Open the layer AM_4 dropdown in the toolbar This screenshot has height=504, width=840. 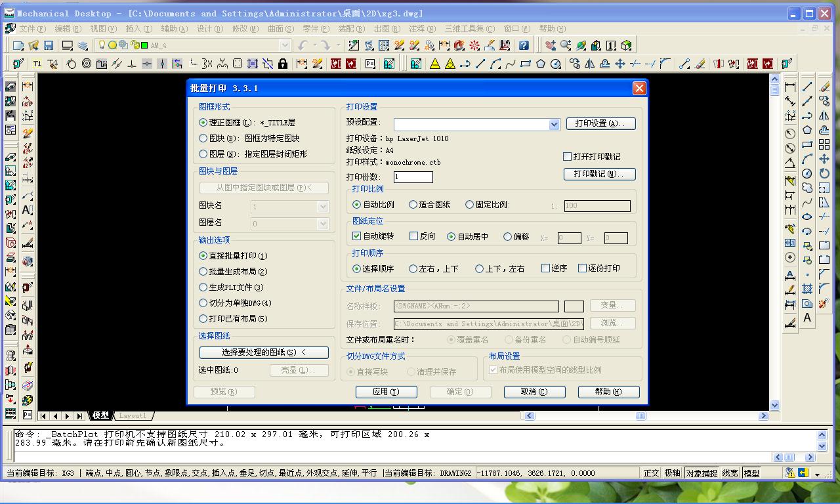[x=285, y=45]
